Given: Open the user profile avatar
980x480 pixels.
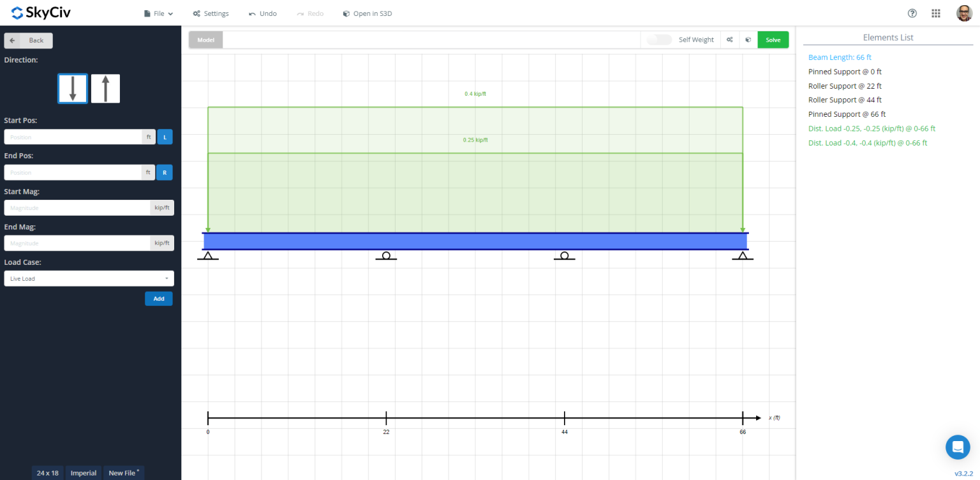Looking at the screenshot, I should pos(964,13).
